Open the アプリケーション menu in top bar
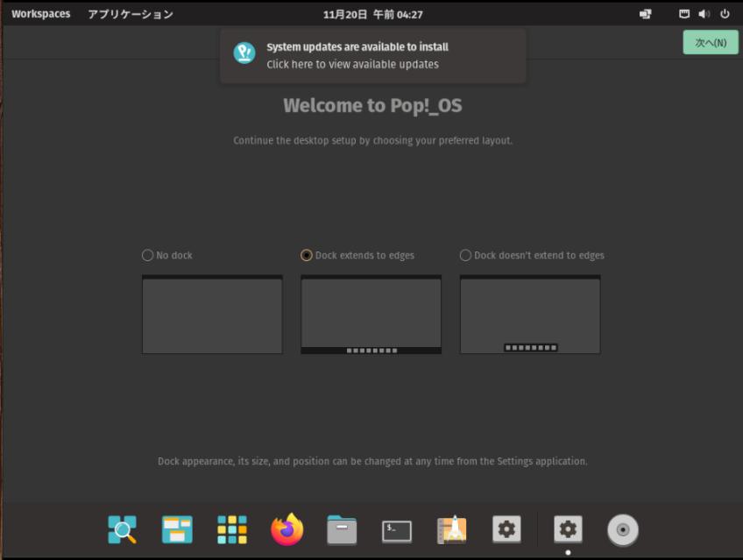This screenshot has height=560, width=743. 131,14
